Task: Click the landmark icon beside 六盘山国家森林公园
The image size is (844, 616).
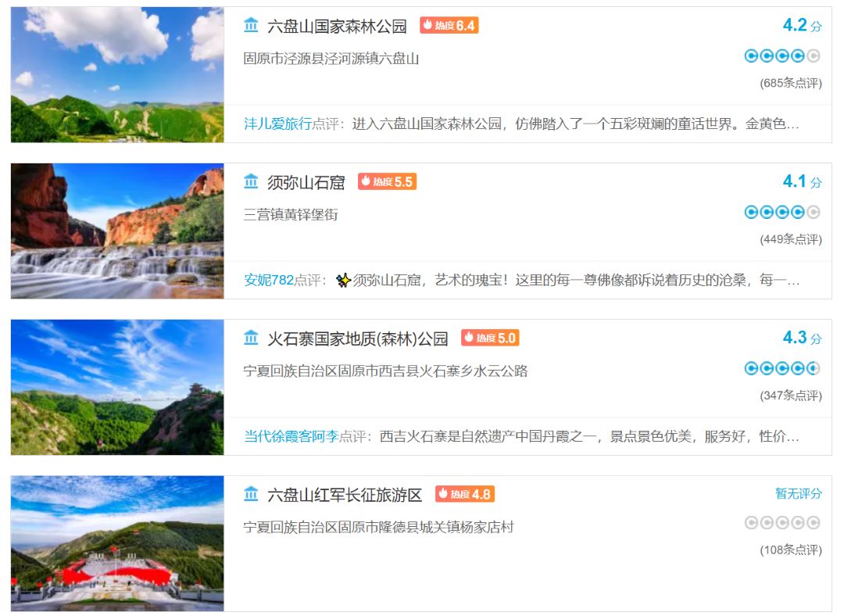Action: [251, 25]
